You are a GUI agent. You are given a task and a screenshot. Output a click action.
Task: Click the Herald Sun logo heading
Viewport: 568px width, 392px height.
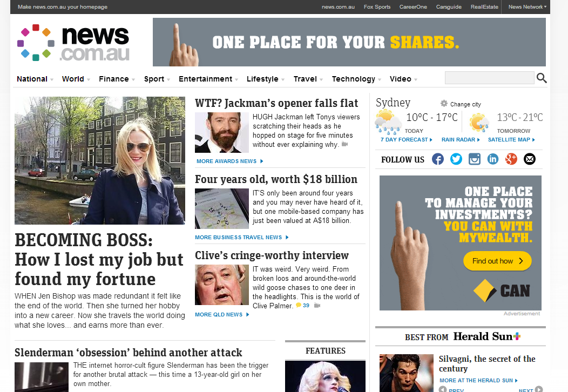[x=487, y=336]
